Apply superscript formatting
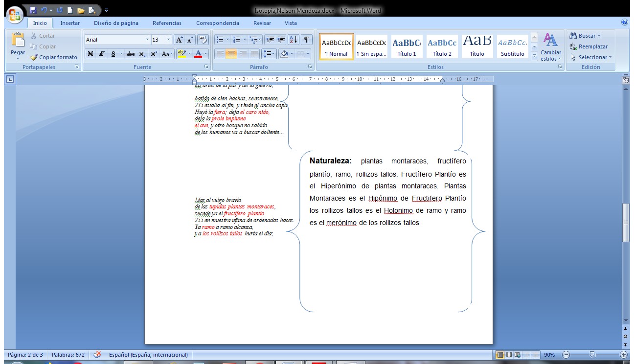This screenshot has width=634, height=364. click(154, 54)
